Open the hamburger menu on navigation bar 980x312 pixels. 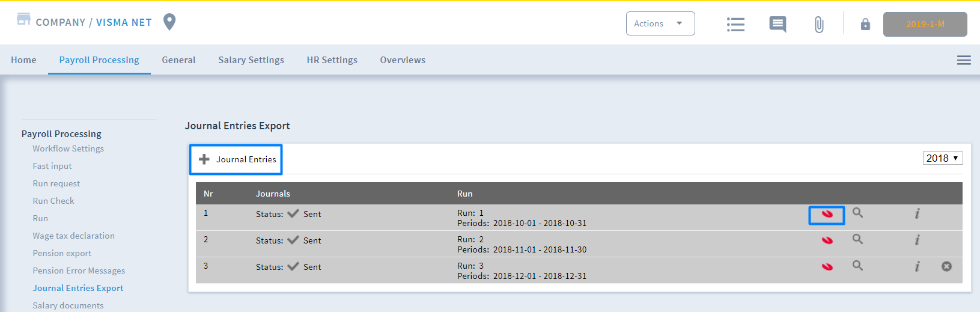click(964, 60)
